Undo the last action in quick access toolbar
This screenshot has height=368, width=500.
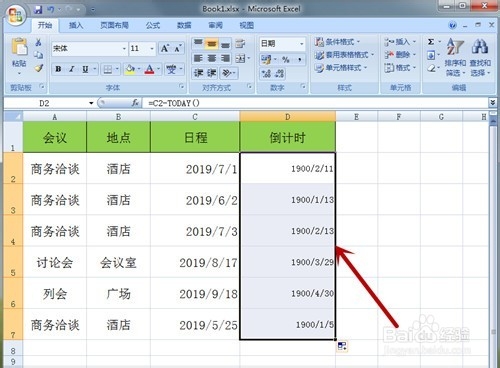51,10
